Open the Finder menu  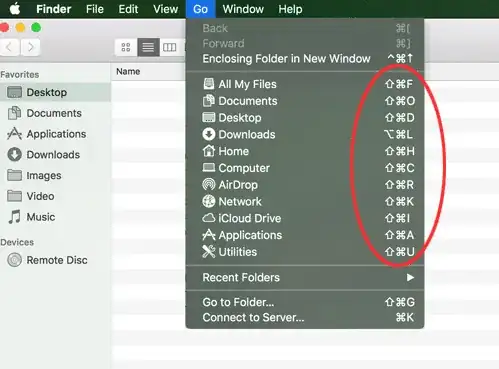coord(53,9)
